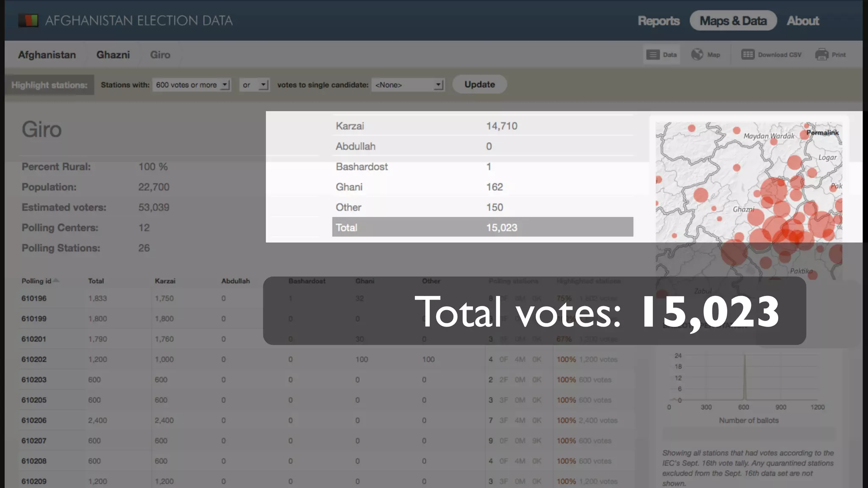This screenshot has height=488, width=868.
Task: Click Bashardost row in results table
Action: [483, 166]
